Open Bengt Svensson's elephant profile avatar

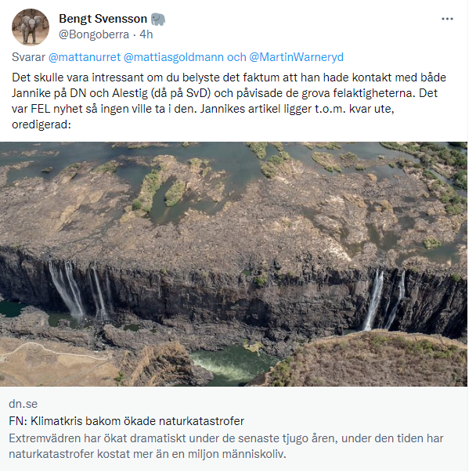31,27
